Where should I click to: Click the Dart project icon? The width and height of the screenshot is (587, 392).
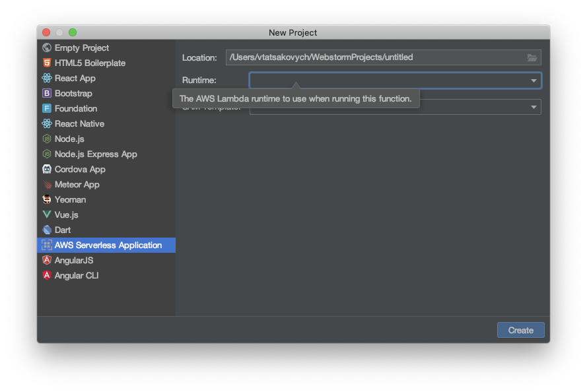pos(46,230)
